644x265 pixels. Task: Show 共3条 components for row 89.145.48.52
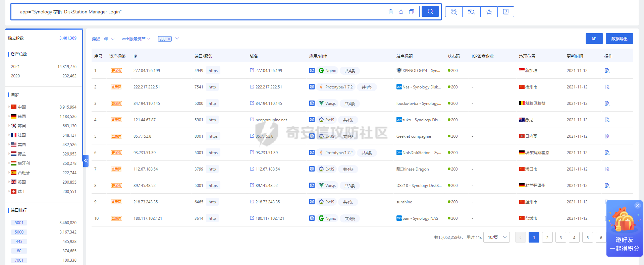pos(350,186)
